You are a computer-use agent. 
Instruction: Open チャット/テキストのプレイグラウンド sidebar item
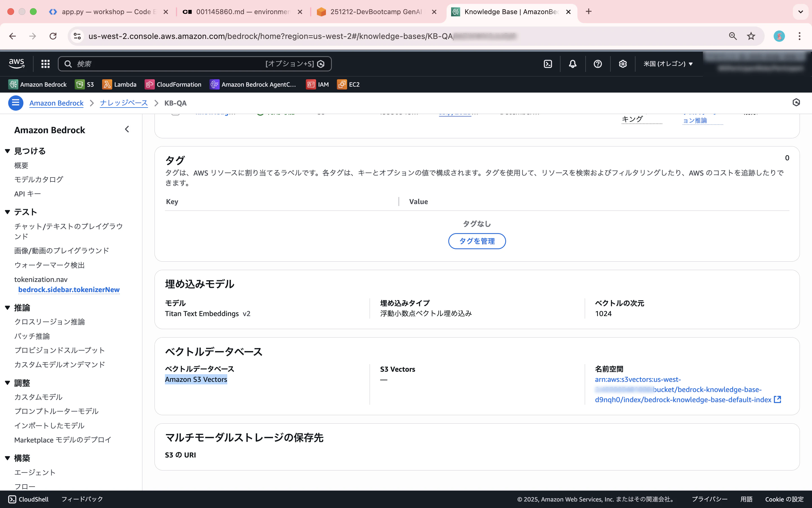pyautogui.click(x=69, y=231)
